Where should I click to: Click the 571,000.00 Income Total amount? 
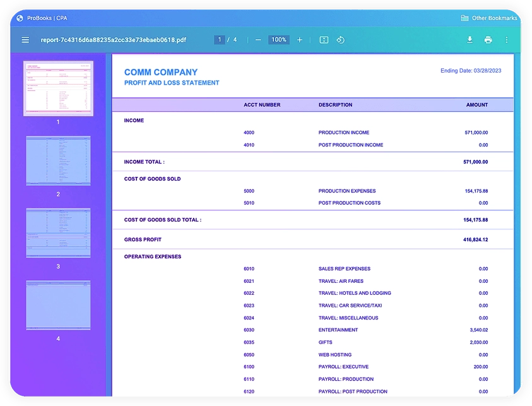pyautogui.click(x=475, y=162)
